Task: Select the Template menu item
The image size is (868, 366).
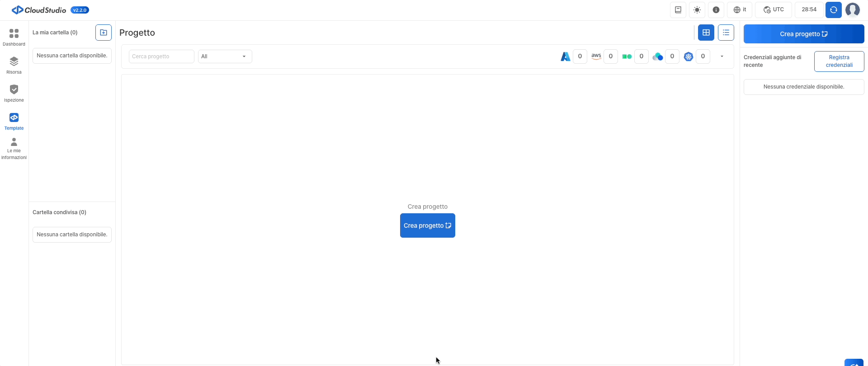Action: point(14,121)
